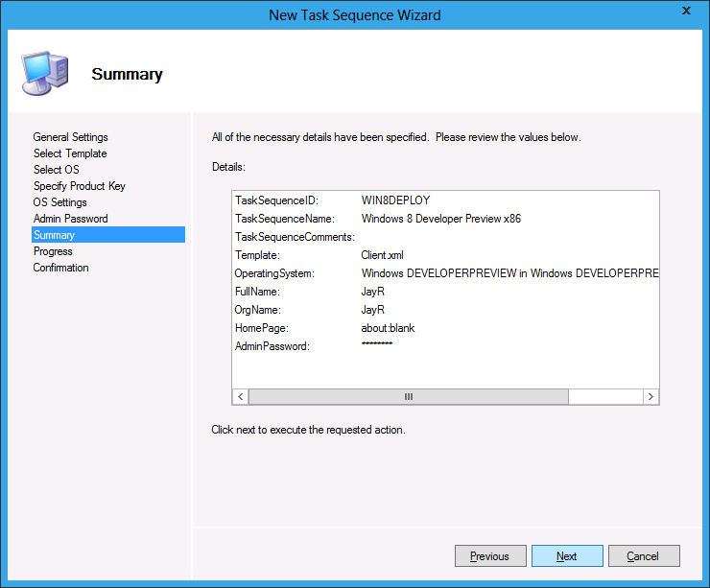Image resolution: width=710 pixels, height=588 pixels.
Task: Click the details scrollbar right arrow
Action: (651, 396)
